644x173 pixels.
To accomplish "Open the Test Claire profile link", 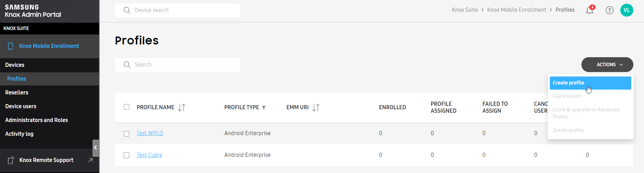I will (x=149, y=155).
